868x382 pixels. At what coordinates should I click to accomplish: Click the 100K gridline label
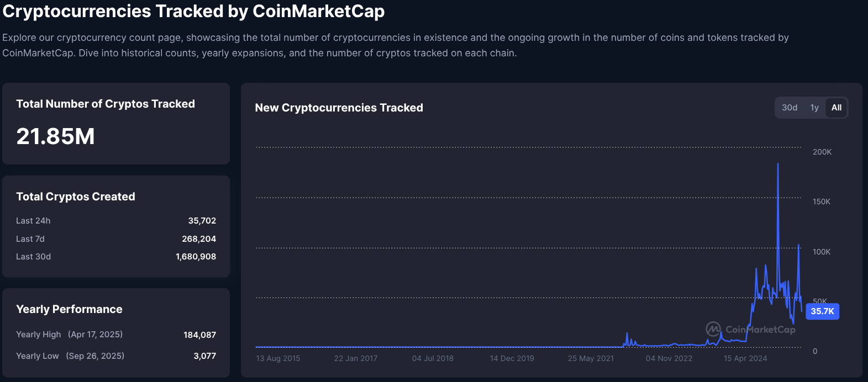point(822,252)
